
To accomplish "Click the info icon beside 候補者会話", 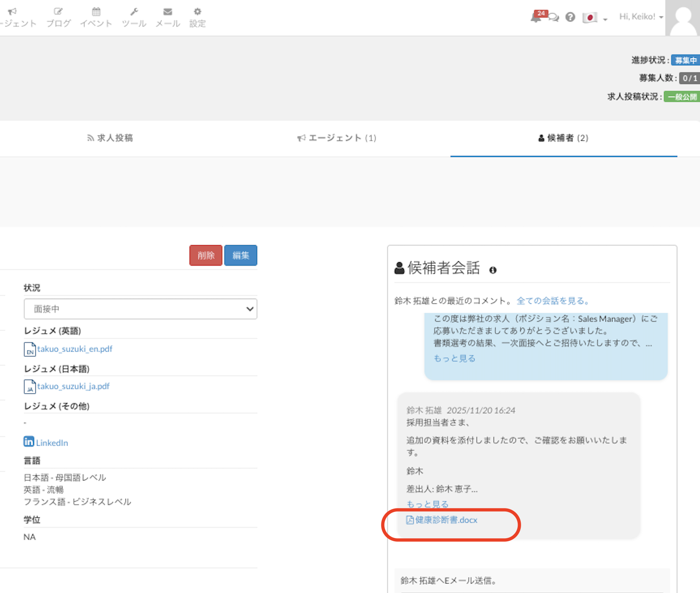I will (x=493, y=270).
